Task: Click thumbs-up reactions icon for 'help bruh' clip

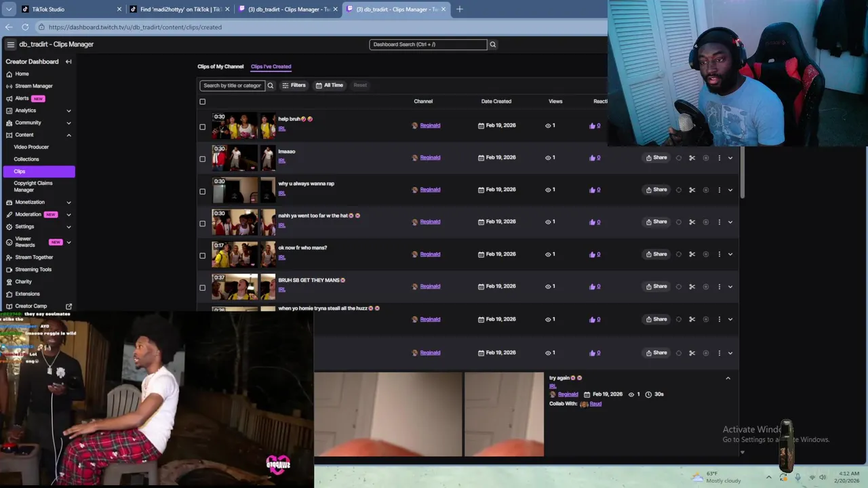Action: tap(592, 125)
